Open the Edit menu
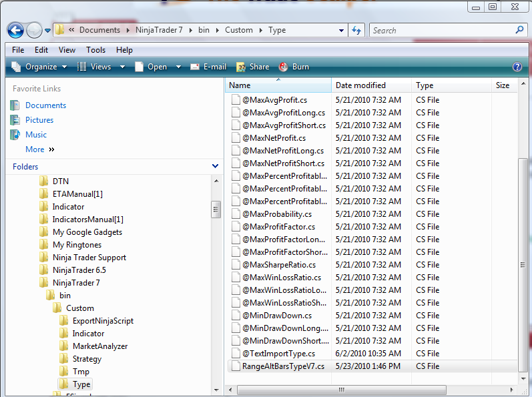This screenshot has height=397, width=532. (x=41, y=50)
